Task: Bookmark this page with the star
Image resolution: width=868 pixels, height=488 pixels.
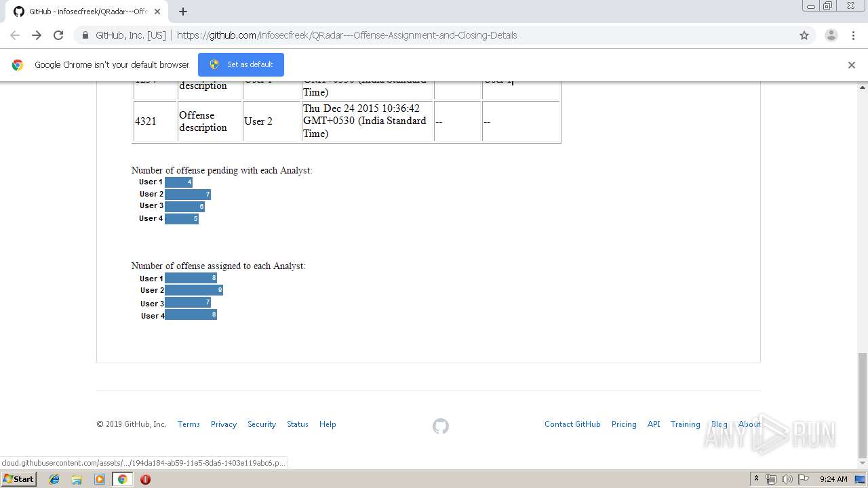Action: (804, 35)
